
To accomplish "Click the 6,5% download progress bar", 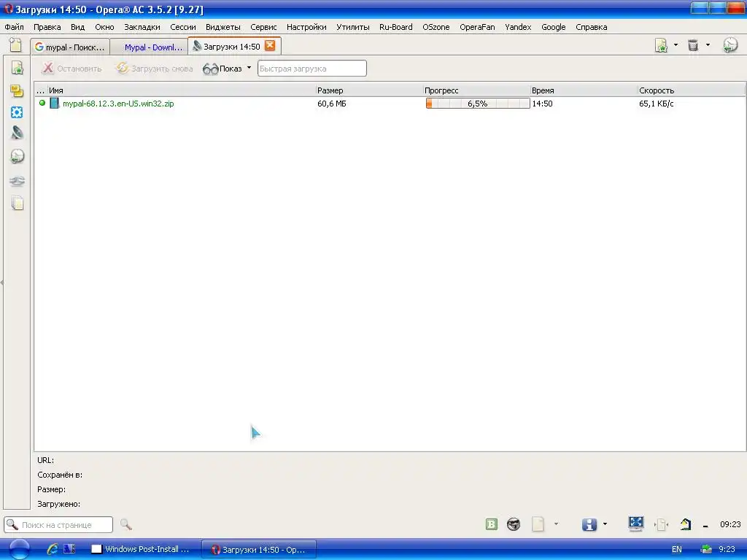I will (x=477, y=104).
